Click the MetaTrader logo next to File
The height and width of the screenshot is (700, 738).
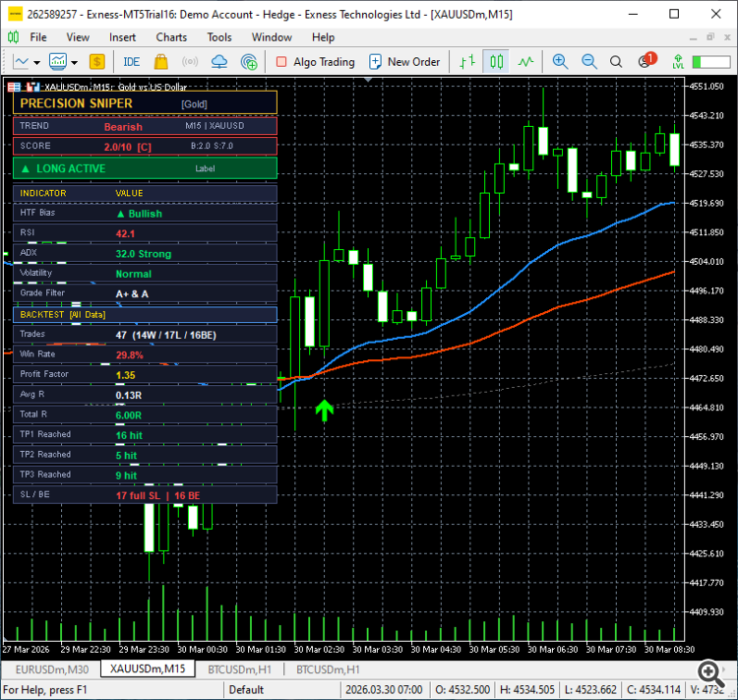13,36
